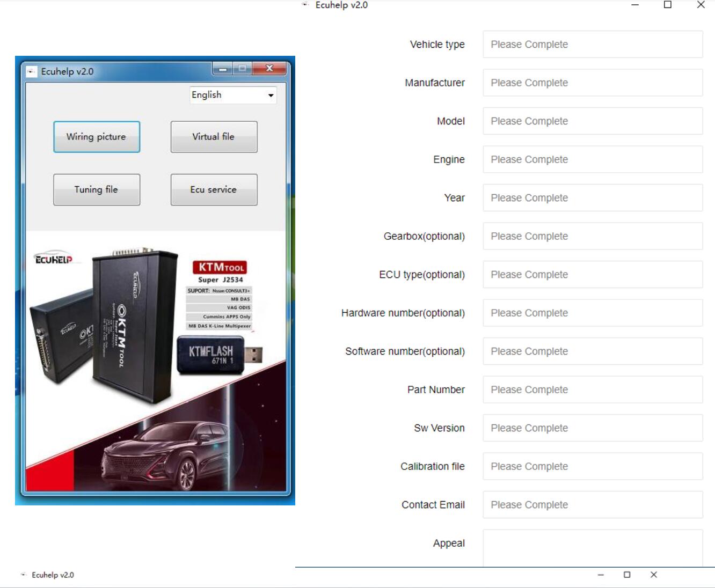
Task: Open the Ecu service section
Action: click(x=214, y=189)
